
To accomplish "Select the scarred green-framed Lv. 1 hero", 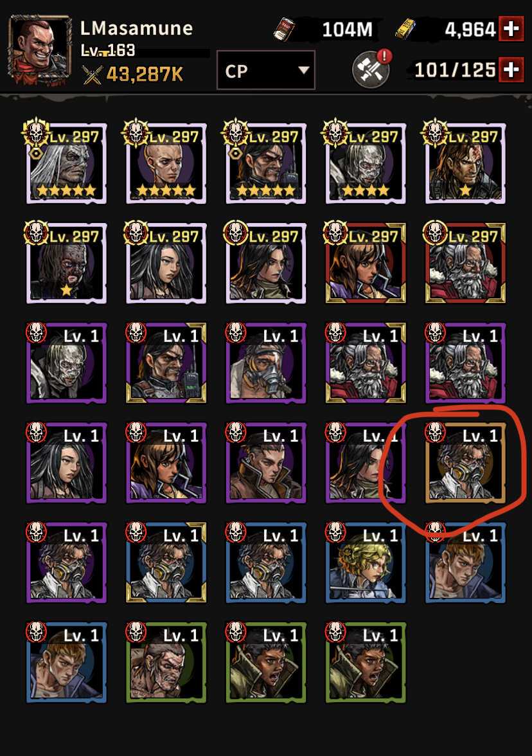I will click(166, 662).
